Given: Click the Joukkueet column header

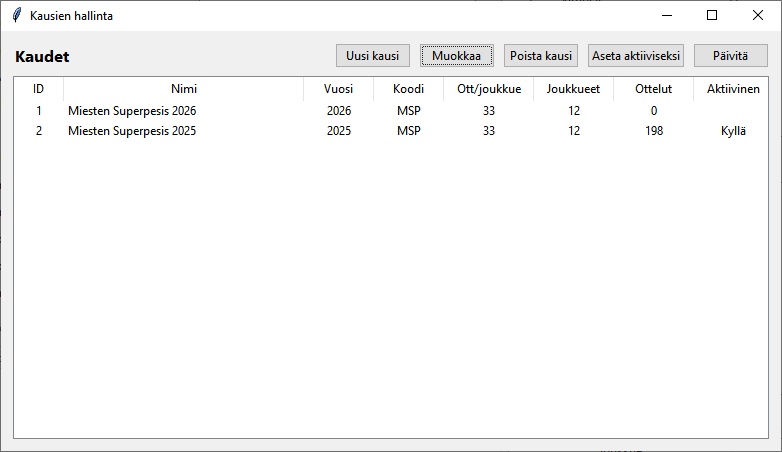Looking at the screenshot, I should click(x=573, y=89).
